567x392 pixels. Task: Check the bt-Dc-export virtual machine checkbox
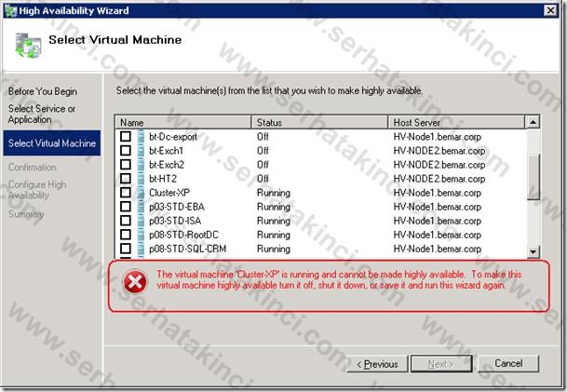(x=126, y=136)
